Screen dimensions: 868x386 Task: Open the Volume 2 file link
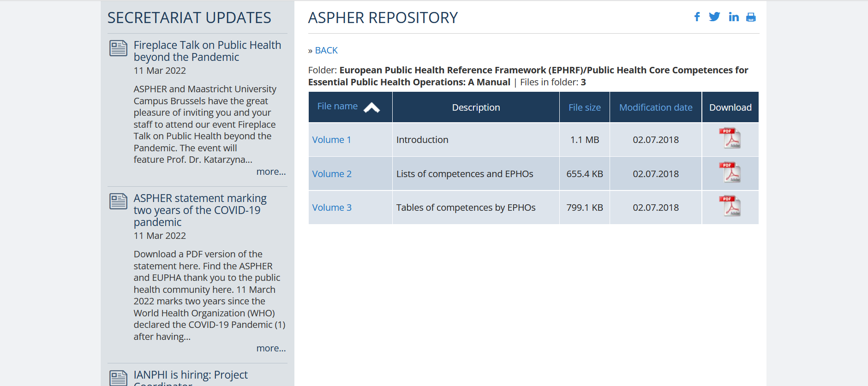click(332, 174)
